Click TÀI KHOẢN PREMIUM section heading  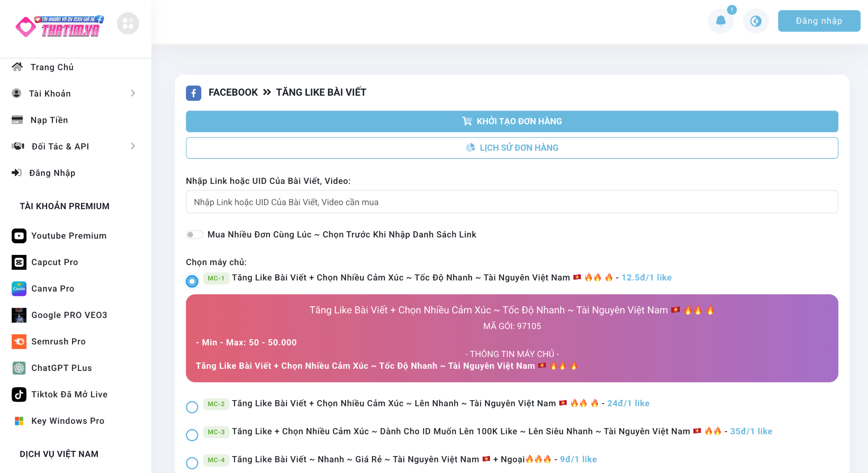64,206
